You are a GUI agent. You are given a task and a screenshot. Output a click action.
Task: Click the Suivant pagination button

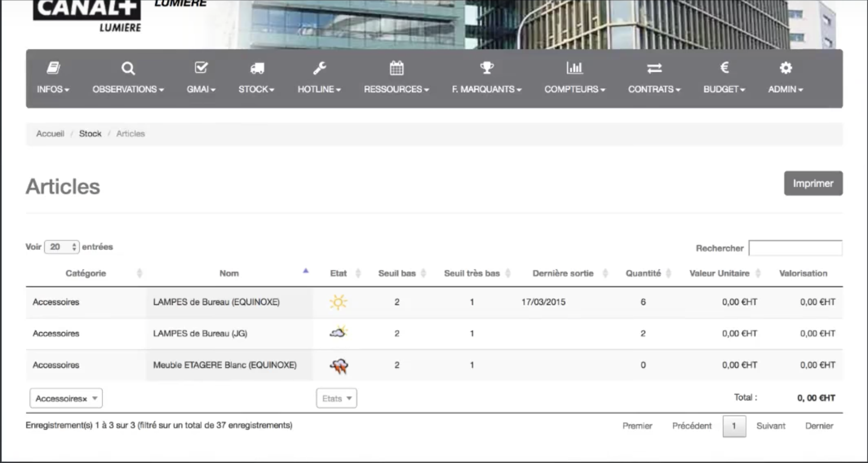pos(771,426)
